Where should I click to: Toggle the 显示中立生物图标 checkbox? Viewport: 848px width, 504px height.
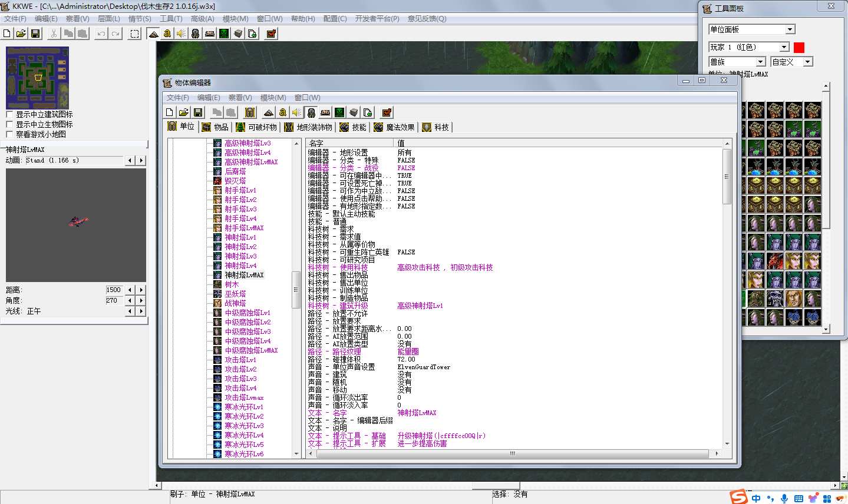(9, 124)
